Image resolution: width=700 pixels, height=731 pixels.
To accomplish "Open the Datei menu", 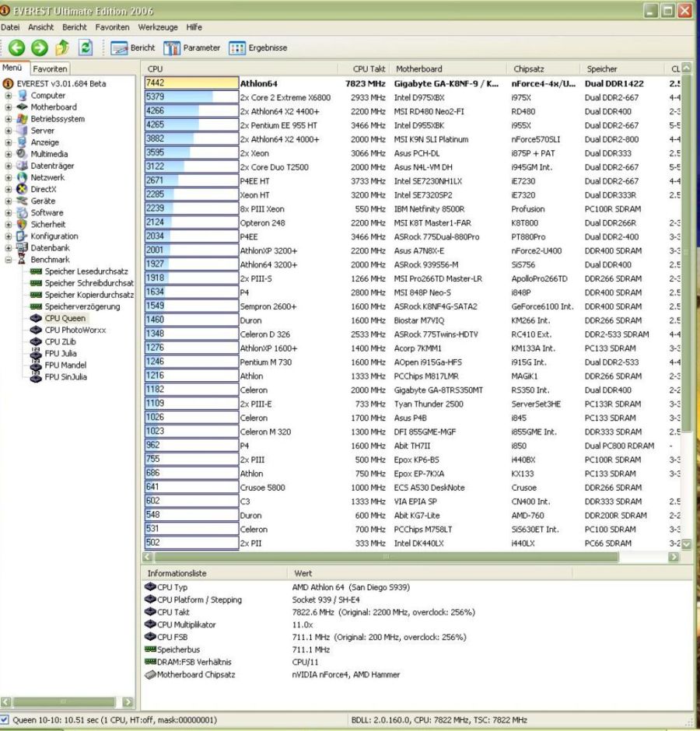I will pyautogui.click(x=10, y=27).
